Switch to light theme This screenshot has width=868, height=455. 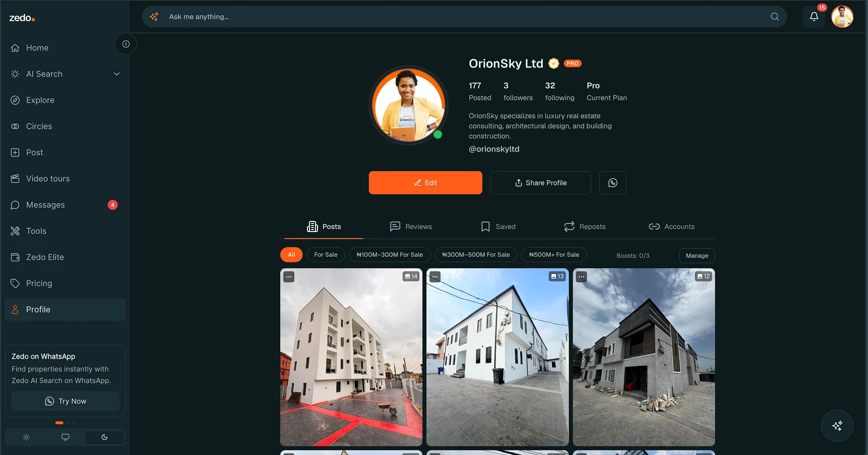click(x=26, y=437)
